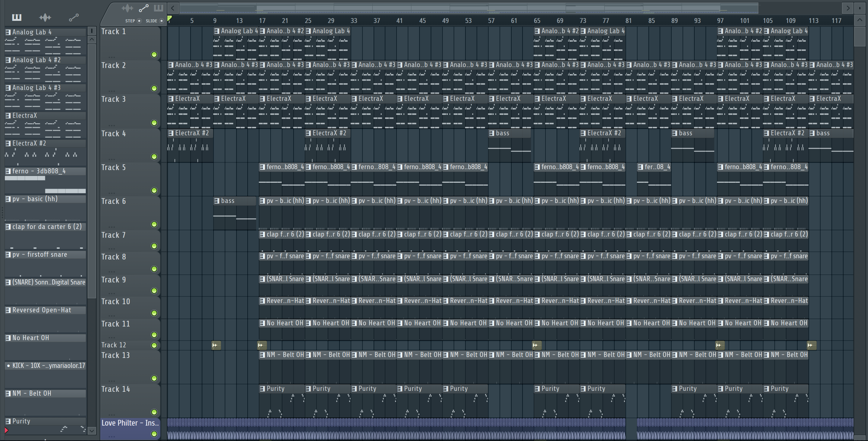The image size is (868, 441).
Task: Select the Track 13 header
Action: coord(130,367)
